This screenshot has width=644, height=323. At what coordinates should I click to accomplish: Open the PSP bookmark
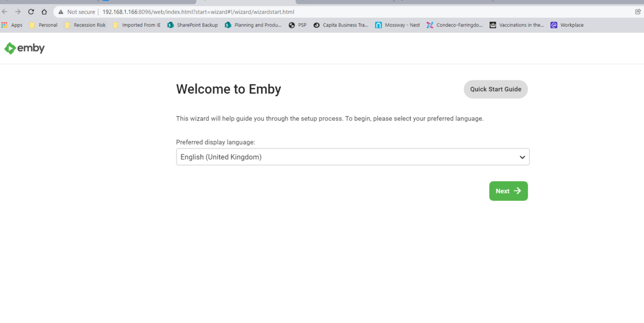(x=298, y=25)
